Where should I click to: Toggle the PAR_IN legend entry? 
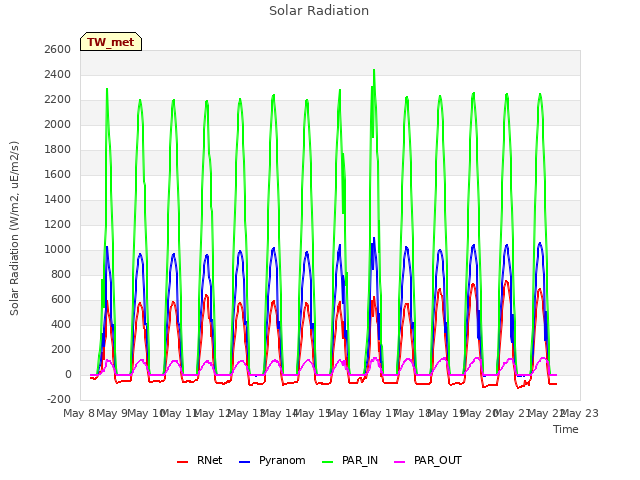[350, 460]
